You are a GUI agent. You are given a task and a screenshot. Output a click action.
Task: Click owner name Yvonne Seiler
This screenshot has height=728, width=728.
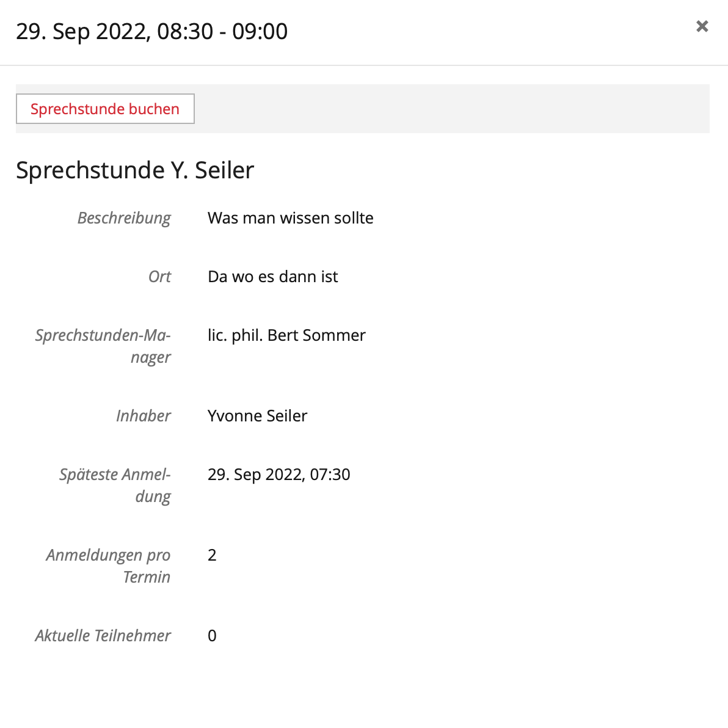point(257,416)
